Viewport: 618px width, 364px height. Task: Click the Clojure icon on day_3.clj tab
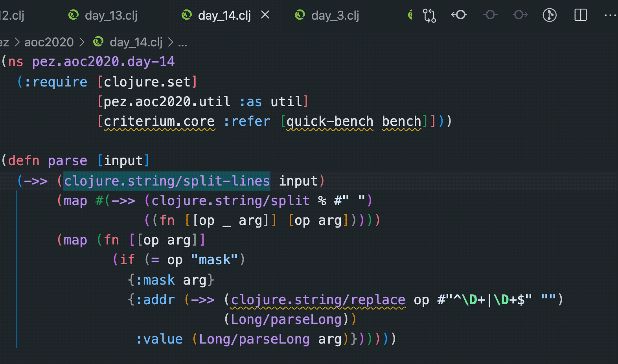(x=300, y=15)
